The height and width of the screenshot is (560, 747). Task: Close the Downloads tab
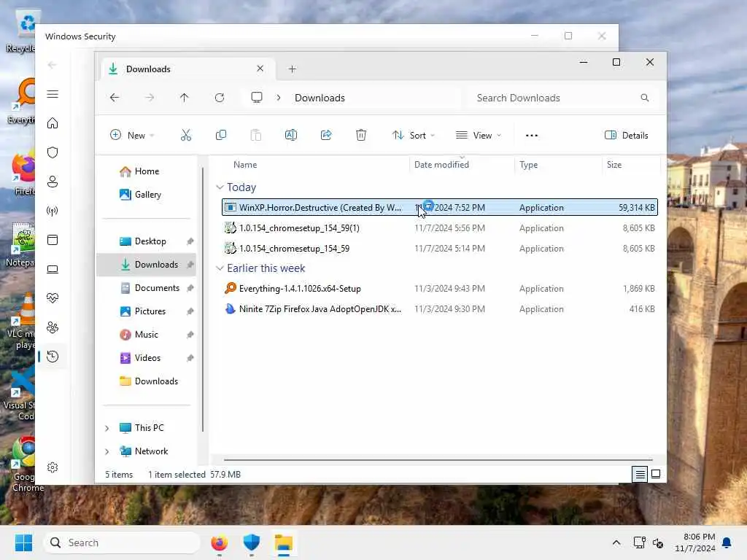(260, 69)
